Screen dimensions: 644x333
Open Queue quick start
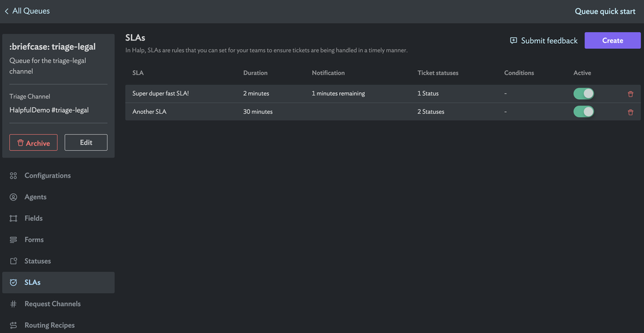point(605,11)
